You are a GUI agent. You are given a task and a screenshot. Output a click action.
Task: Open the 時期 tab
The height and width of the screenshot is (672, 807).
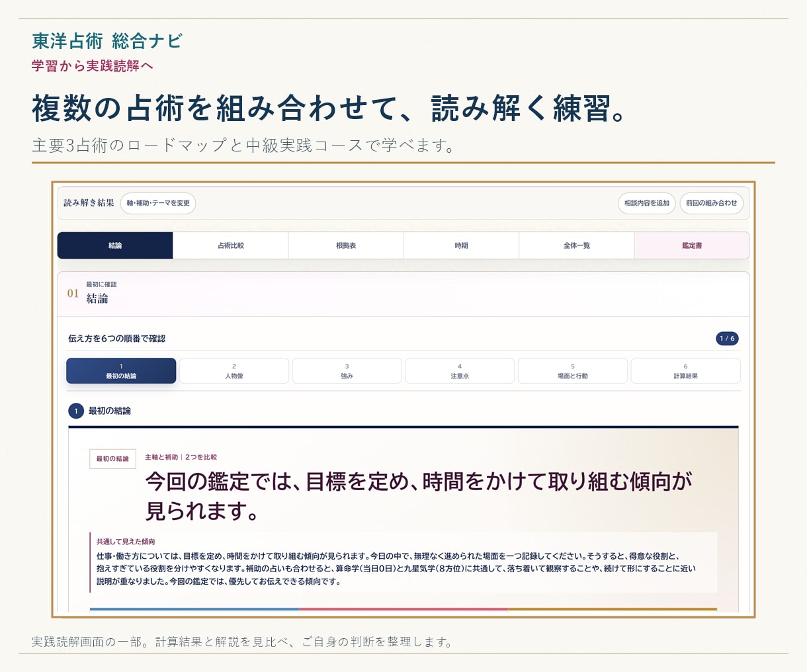click(x=461, y=245)
